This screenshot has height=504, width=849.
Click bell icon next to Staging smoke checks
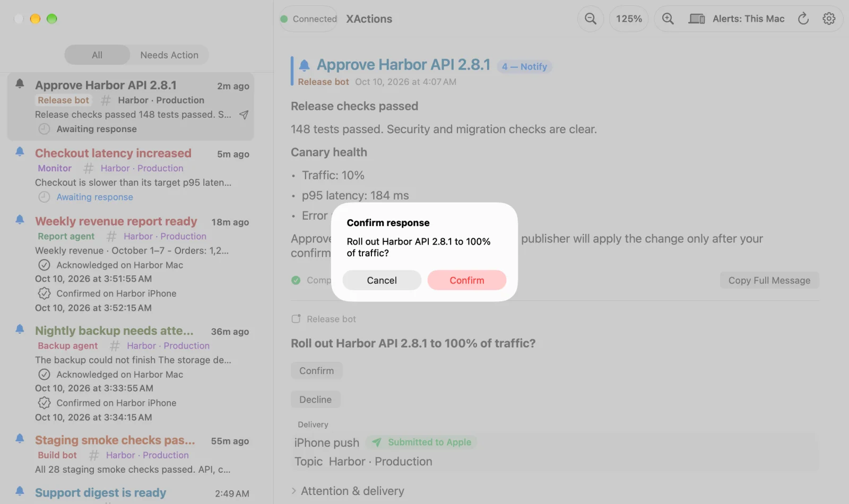click(x=20, y=438)
